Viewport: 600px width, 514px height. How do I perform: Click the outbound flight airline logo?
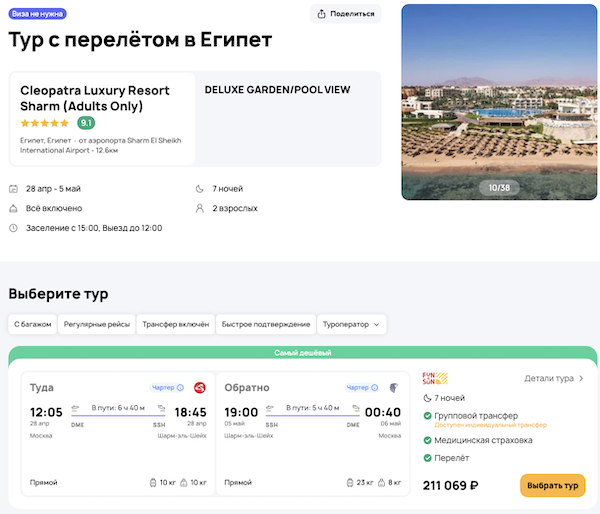pos(199,387)
